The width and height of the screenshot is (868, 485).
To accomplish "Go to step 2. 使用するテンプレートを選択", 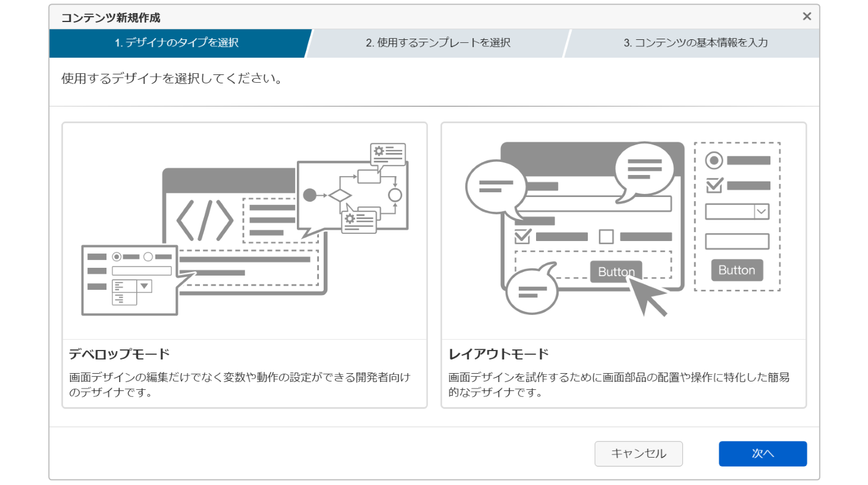I will (438, 43).
